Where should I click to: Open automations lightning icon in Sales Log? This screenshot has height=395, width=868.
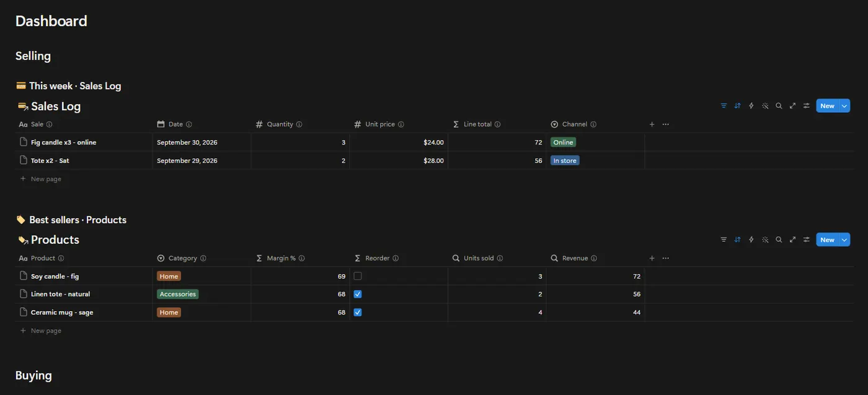[x=751, y=106]
